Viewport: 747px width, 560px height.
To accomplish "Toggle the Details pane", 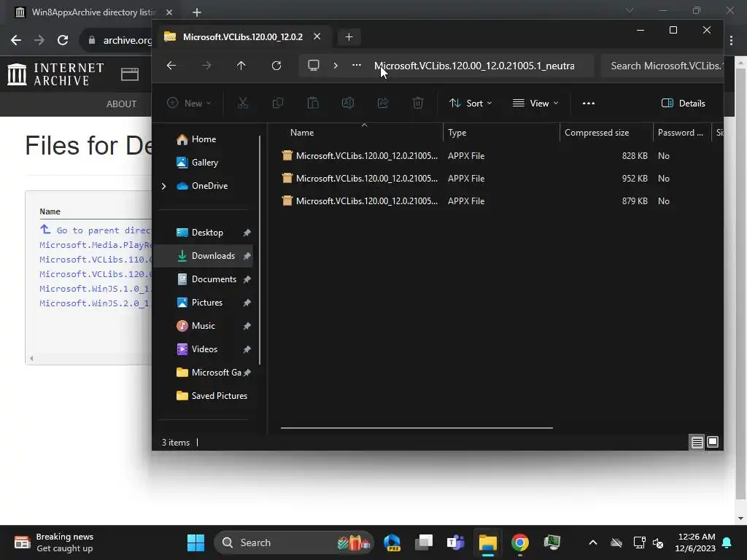I will (683, 103).
